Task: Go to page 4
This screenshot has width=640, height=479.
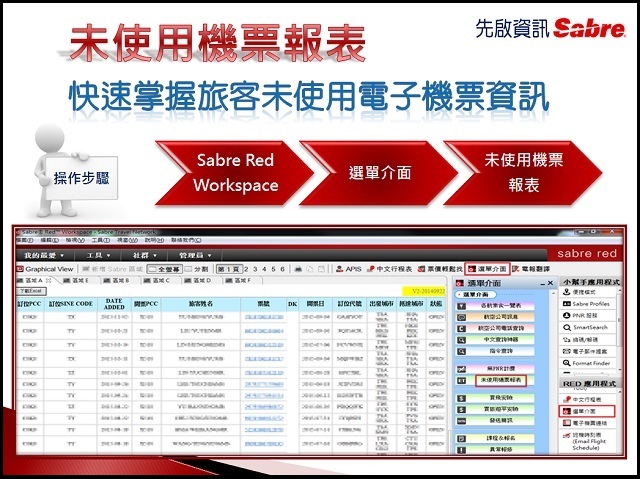Action: point(264,269)
